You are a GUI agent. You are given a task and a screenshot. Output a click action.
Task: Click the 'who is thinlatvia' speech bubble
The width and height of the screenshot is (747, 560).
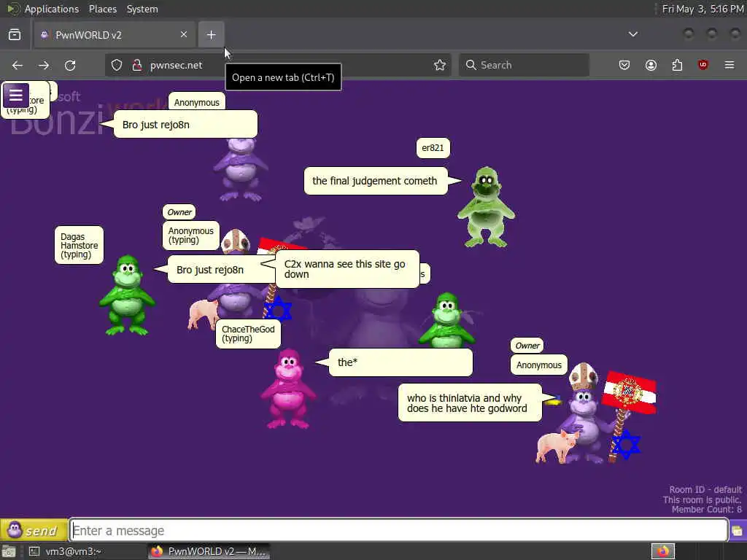pos(470,402)
